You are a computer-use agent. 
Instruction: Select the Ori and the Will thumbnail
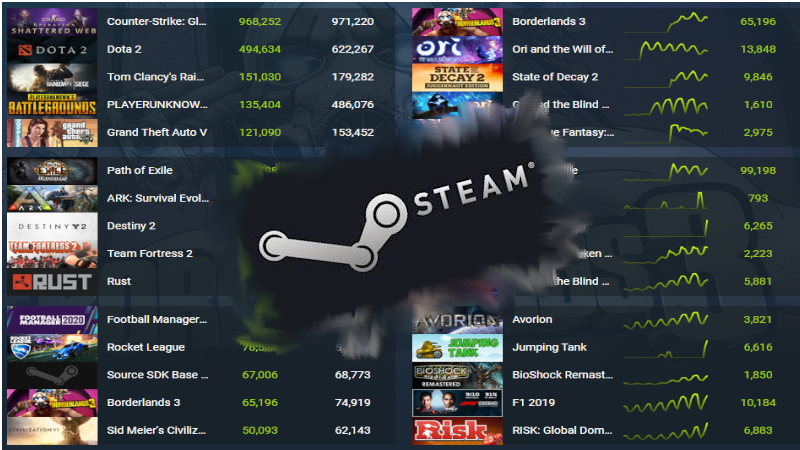pyautogui.click(x=457, y=49)
